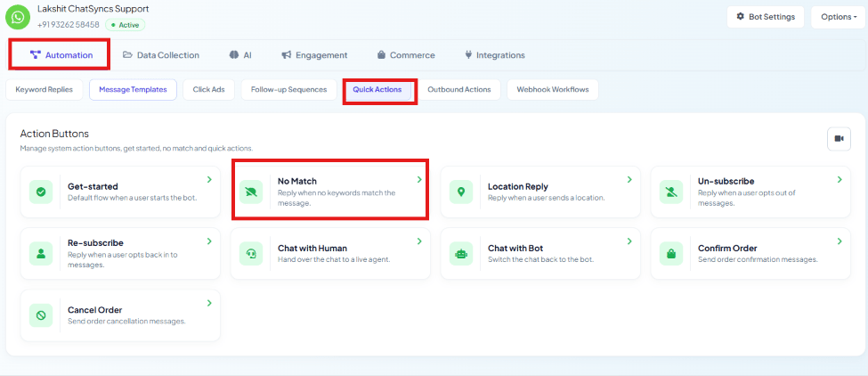Viewport: 868px width, 376px height.
Task: Open the Confirm Order card title
Action: pyautogui.click(x=727, y=249)
